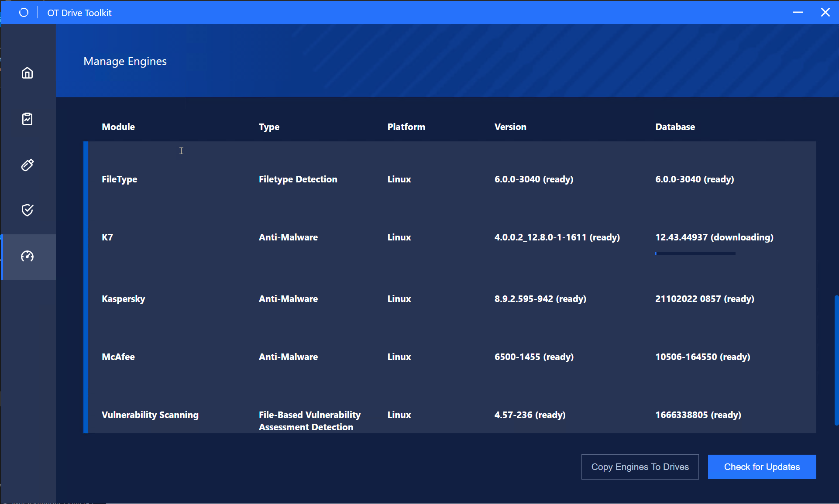Open the USB drive sidebar icon
839x504 pixels.
(28, 165)
